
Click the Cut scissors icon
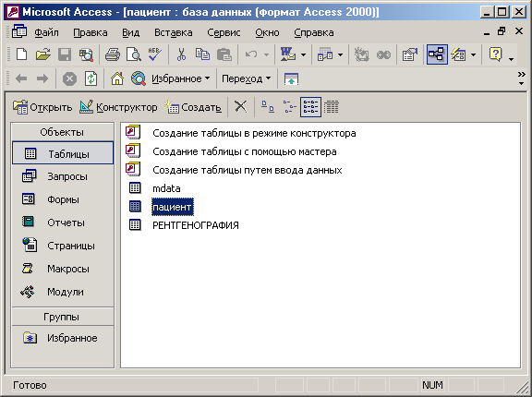tap(181, 54)
